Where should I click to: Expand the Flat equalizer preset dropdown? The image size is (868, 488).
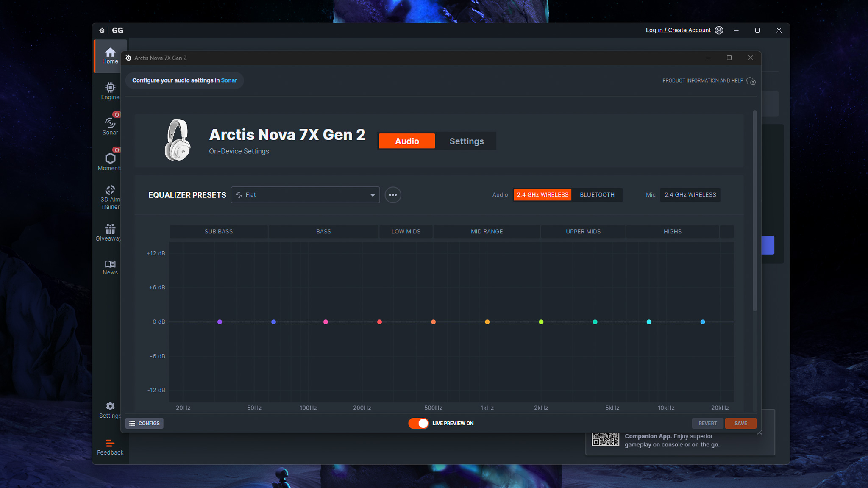tap(305, 195)
